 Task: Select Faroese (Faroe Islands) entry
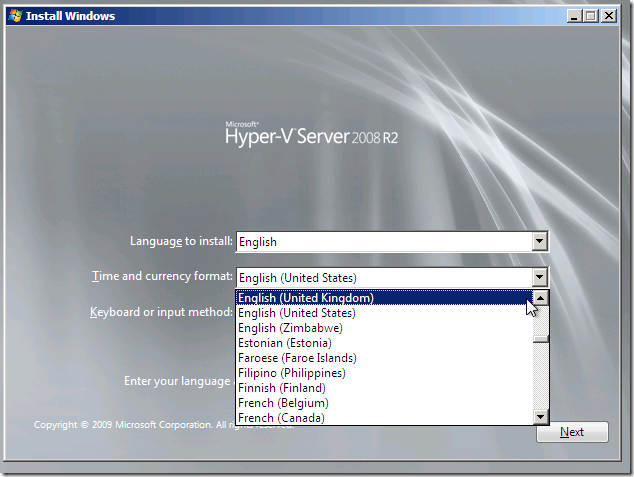click(x=380, y=358)
